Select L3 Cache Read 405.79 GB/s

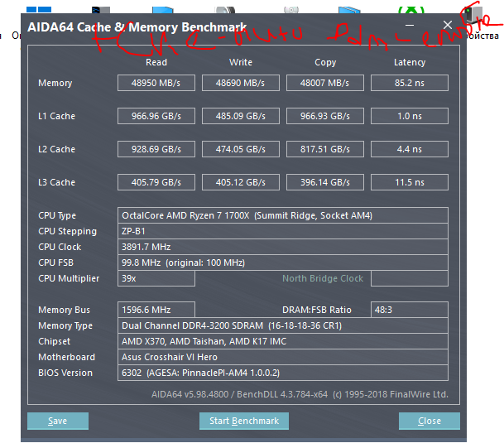coord(156,182)
